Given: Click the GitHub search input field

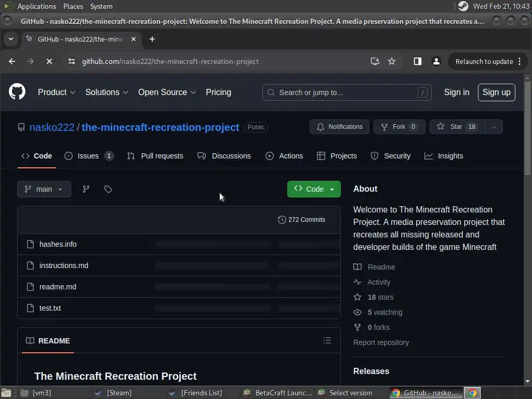Looking at the screenshot, I should tap(347, 92).
